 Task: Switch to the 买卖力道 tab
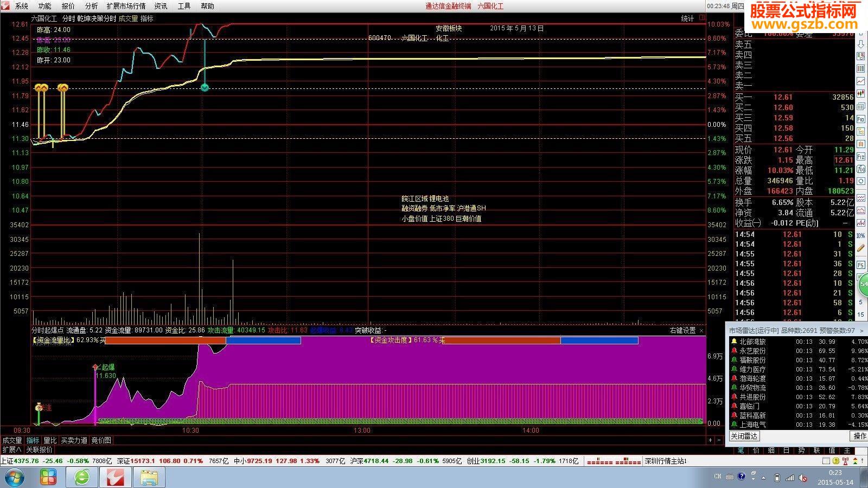click(74, 440)
